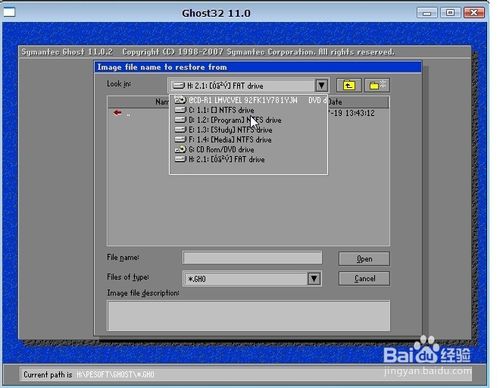
Task: Select D: 1.2 [Program] NTFS drive
Action: 248,120
